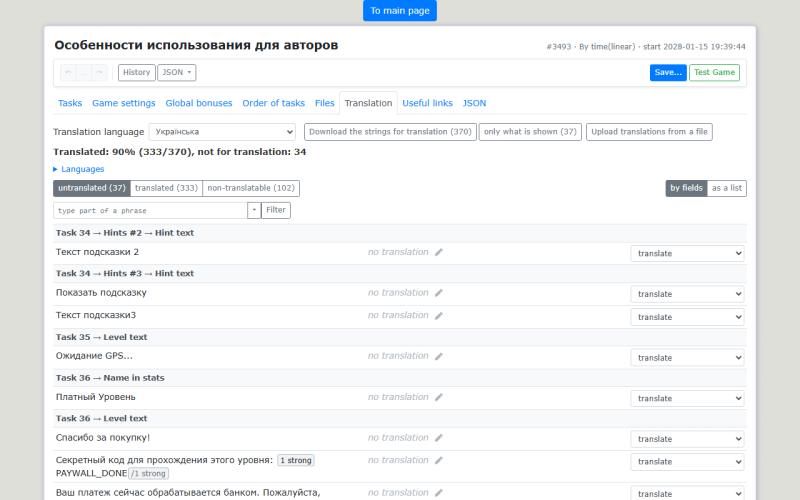The width and height of the screenshot is (800, 500).
Task: Click the Test Game button
Action: [714, 72]
